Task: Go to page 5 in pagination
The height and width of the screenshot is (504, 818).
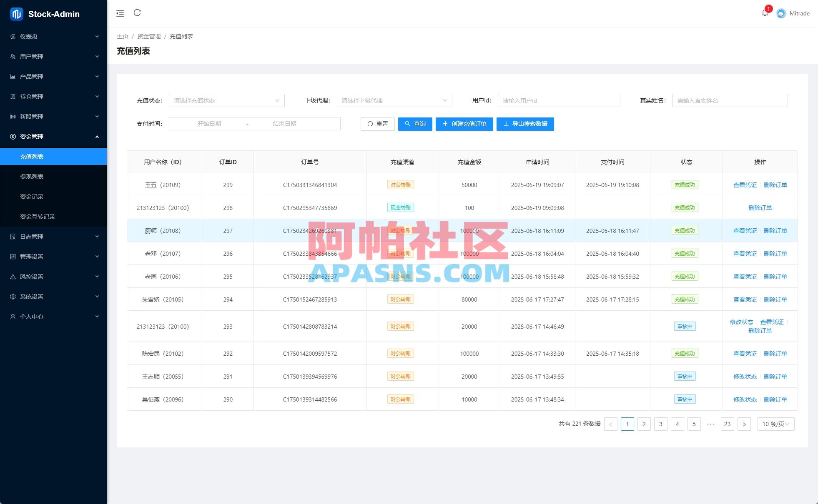Action: click(694, 424)
